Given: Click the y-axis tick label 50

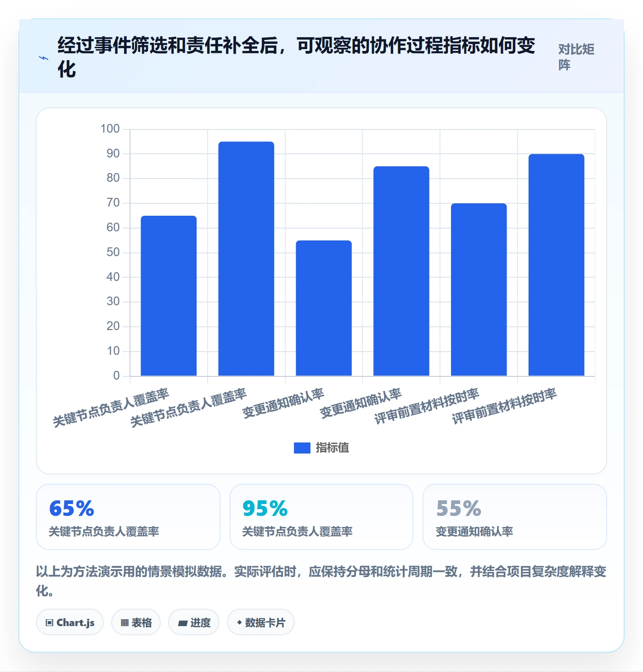Looking at the screenshot, I should click(113, 252).
